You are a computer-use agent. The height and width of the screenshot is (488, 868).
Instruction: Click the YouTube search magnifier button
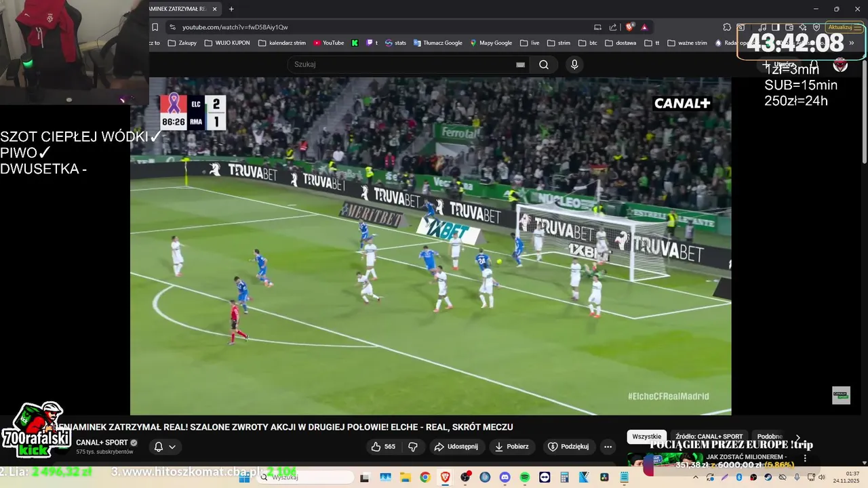[x=544, y=64]
